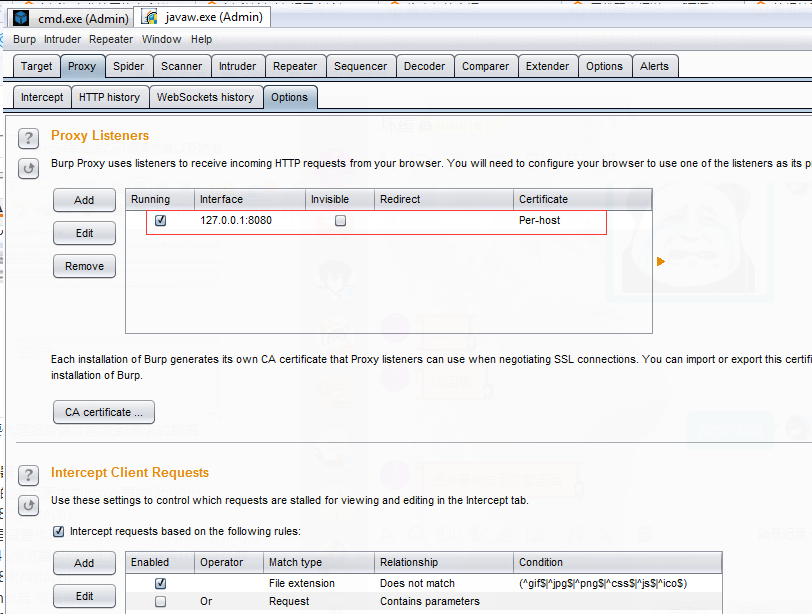Edit the selected intercept request rule
The width and height of the screenshot is (812, 614).
point(84,596)
